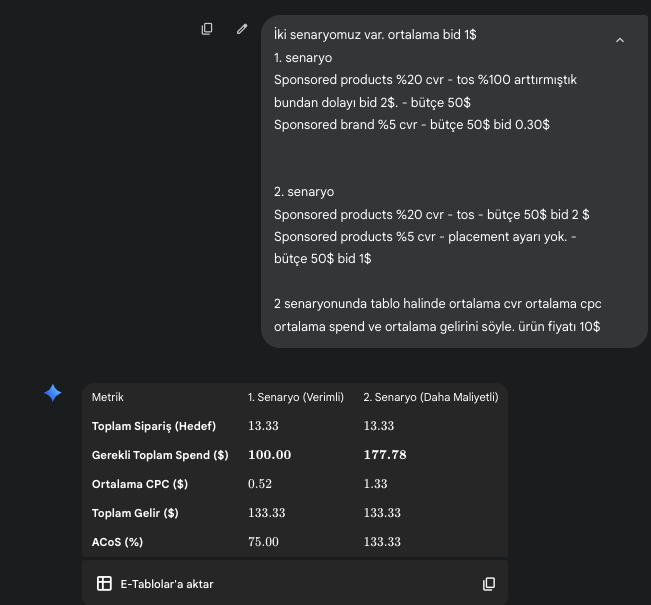Edit the prompt using the pencil icon
The image size is (651, 605).
click(242, 29)
